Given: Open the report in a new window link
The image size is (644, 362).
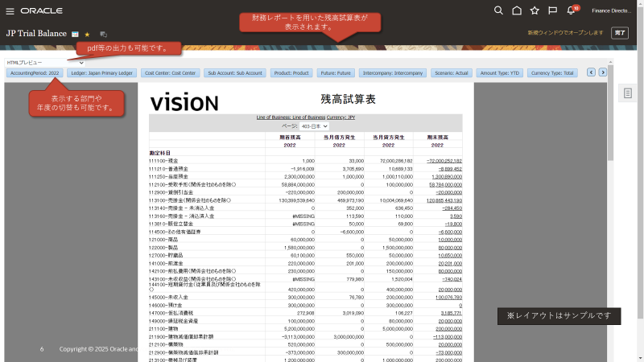Looking at the screenshot, I should (x=565, y=32).
